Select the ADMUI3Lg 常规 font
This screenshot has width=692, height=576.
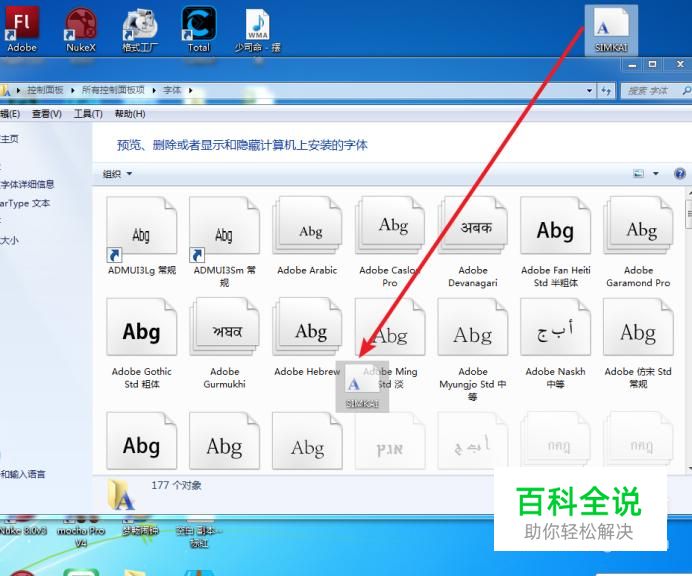pos(142,237)
